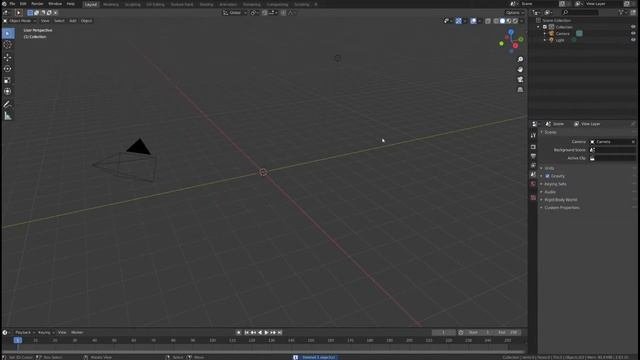Screen dimensions: 640x360
Task: Toggle the viewport gizmo display button
Action: [x=458, y=21]
